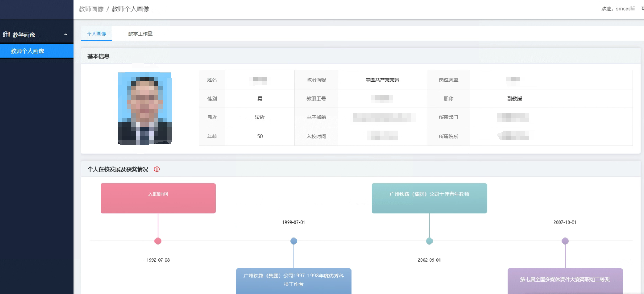Collapse the 教学画像 sidebar menu arrow
644x294 pixels.
tap(66, 34)
